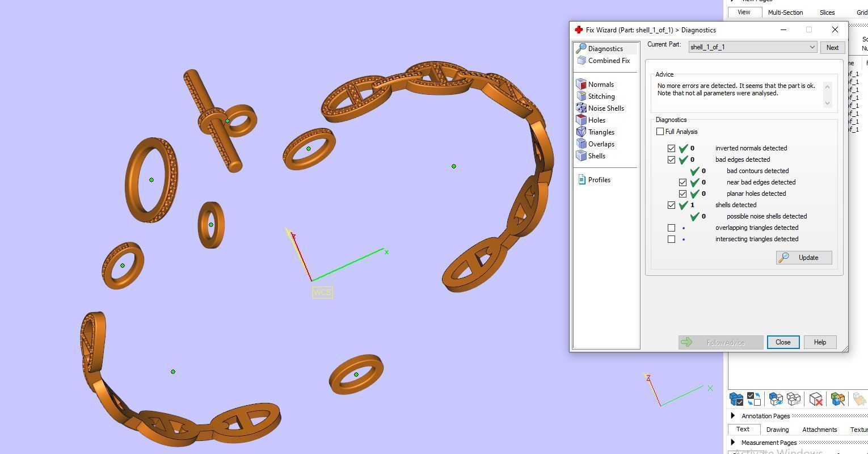
Task: Click the colored cubes part color icon
Action: coord(837,400)
